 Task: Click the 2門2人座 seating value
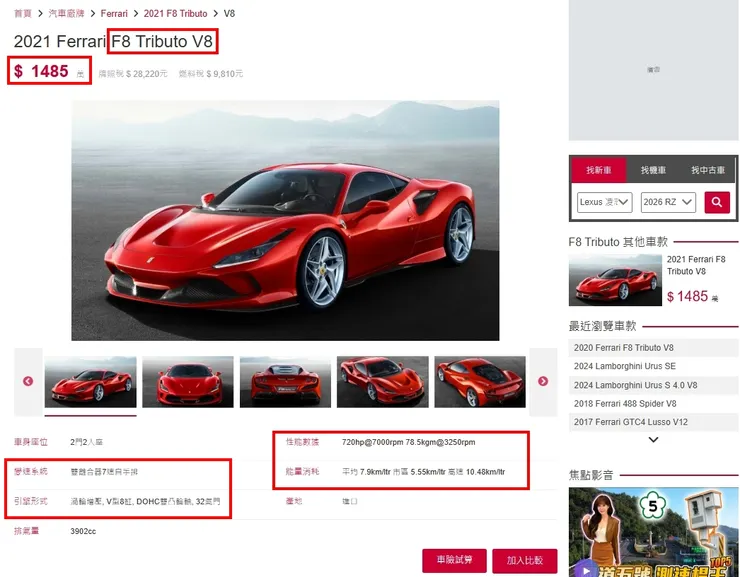[x=86, y=442]
